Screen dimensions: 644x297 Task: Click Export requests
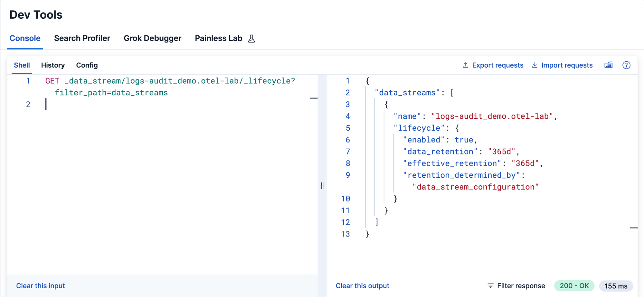[x=498, y=65]
